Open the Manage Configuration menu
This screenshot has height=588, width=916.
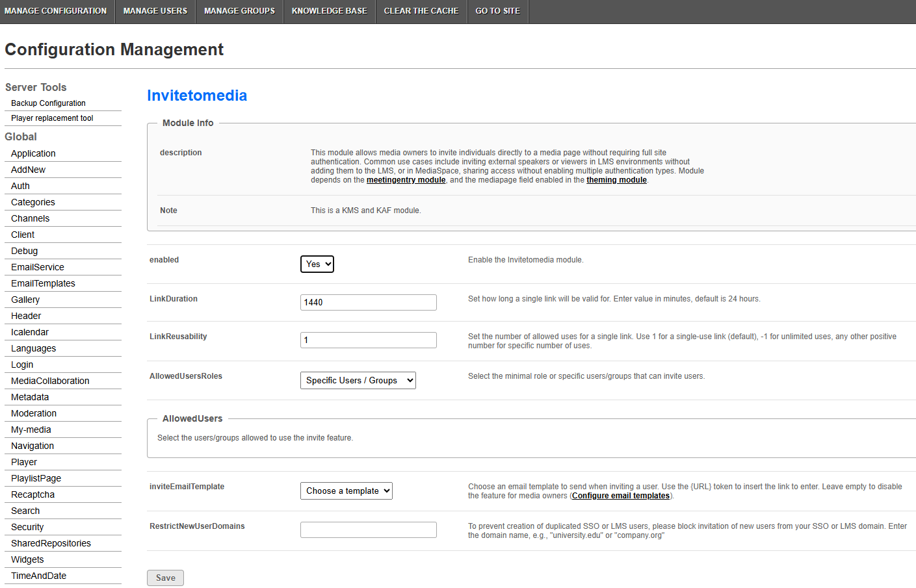(x=56, y=11)
